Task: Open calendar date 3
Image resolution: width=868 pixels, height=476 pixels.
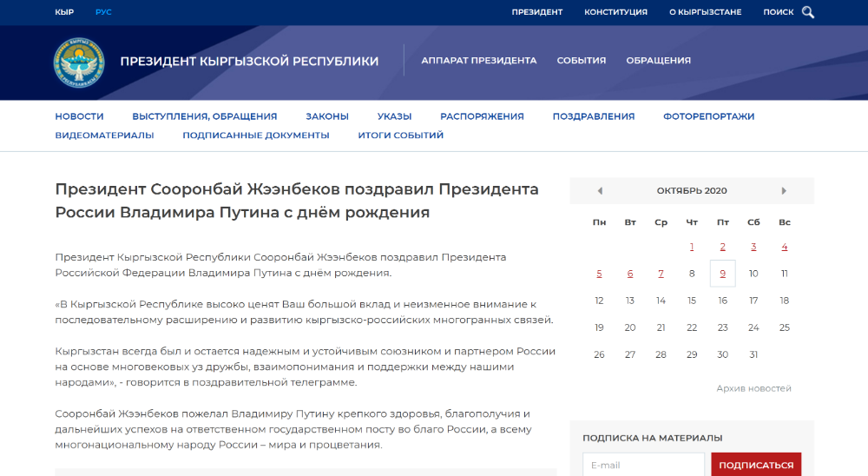Action: [x=753, y=247]
